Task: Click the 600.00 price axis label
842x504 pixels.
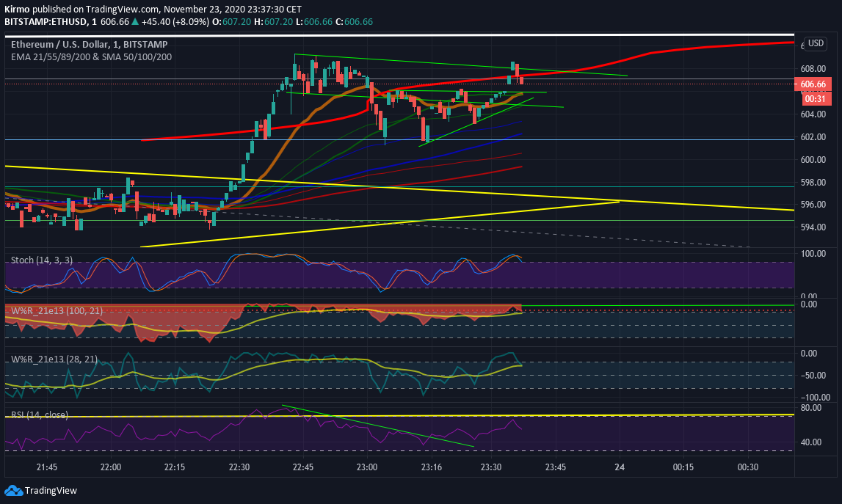Action: (813, 159)
